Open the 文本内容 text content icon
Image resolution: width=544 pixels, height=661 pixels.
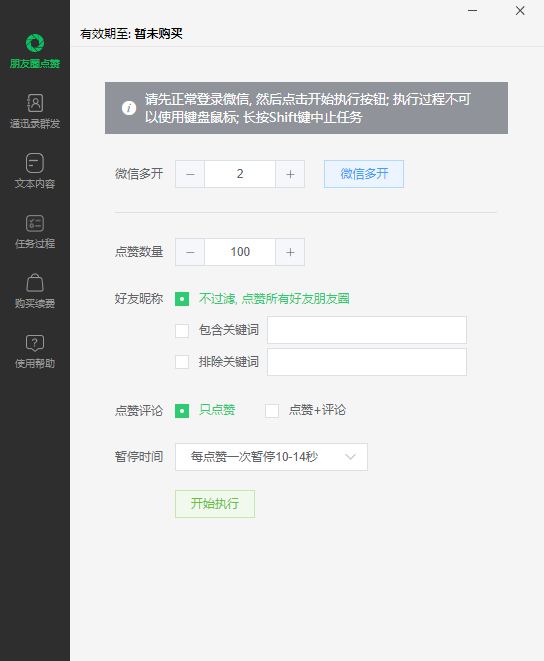click(35, 163)
